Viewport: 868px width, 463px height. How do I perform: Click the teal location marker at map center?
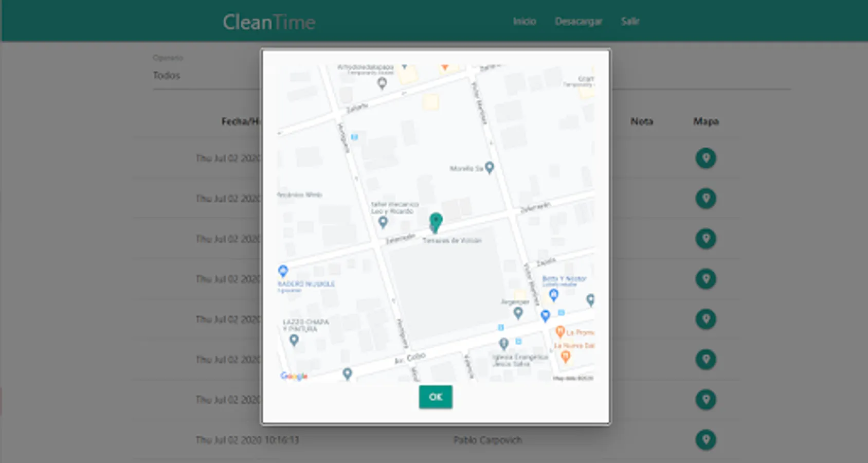coord(436,222)
